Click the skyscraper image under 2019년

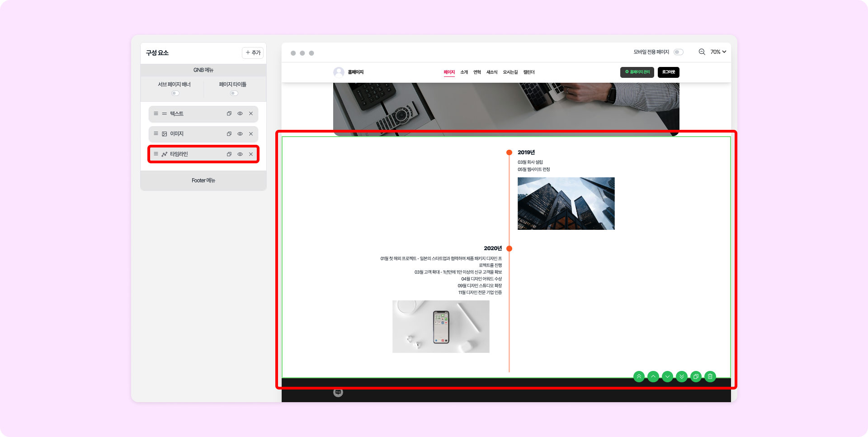point(566,204)
